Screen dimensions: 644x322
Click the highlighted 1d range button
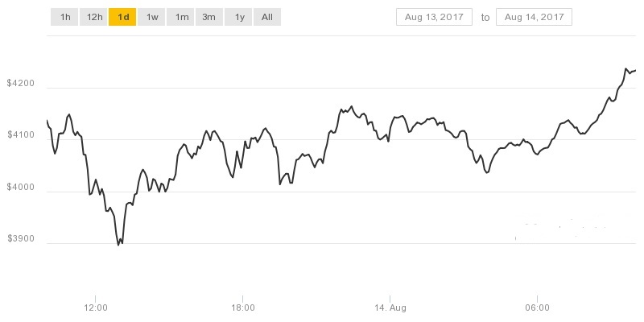tap(122, 17)
